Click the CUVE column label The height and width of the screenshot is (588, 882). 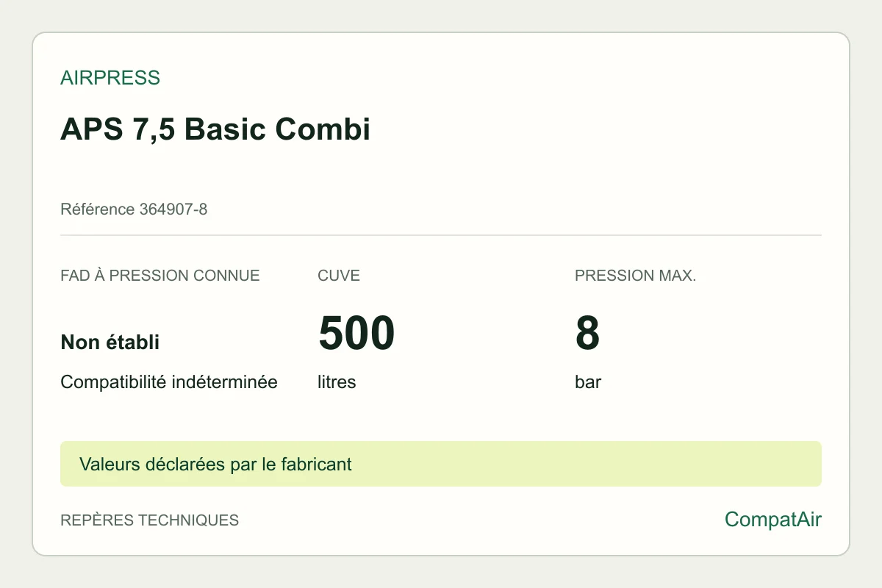tap(339, 276)
